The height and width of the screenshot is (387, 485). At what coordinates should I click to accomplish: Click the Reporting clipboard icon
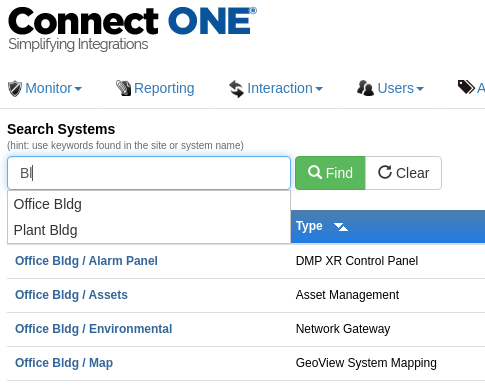tap(123, 88)
